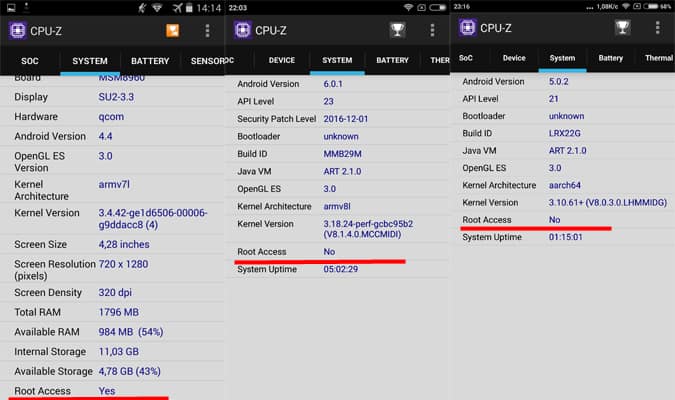Viewport: 675px width, 400px height.
Task: Open overflow menu dots in left screenshot
Action: (x=207, y=31)
